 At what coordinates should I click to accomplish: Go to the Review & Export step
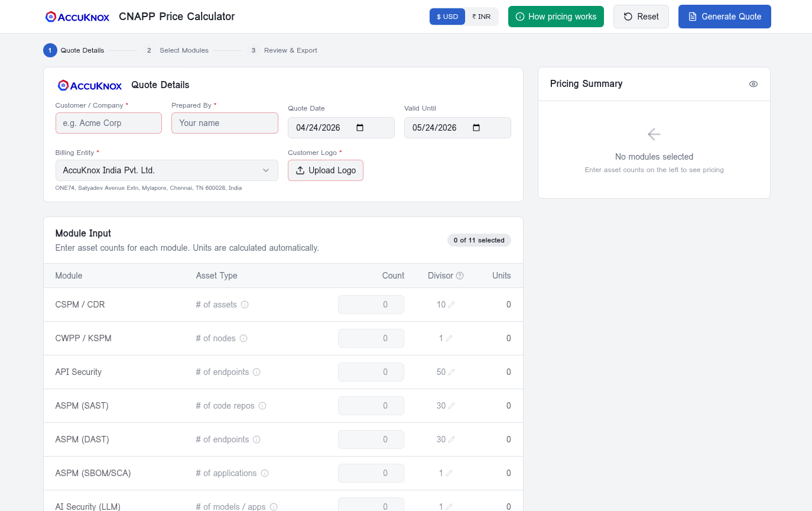coord(284,50)
